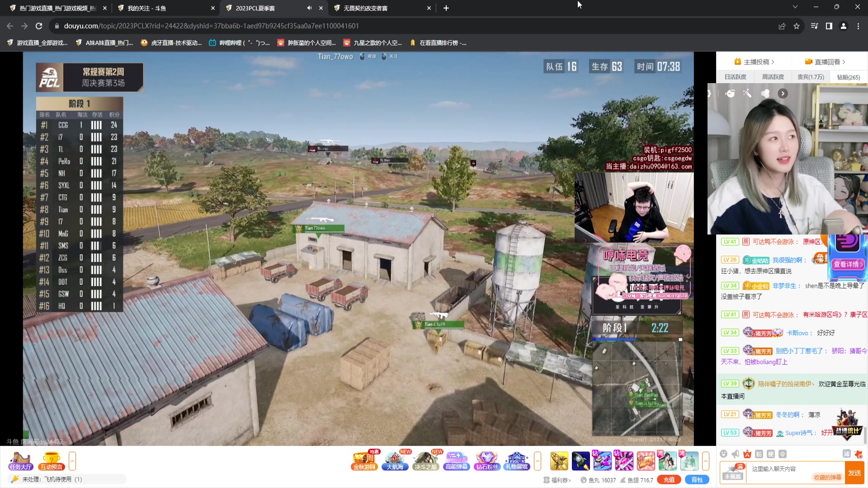
Task: Open the 背包 backpack button
Action: coord(697,480)
